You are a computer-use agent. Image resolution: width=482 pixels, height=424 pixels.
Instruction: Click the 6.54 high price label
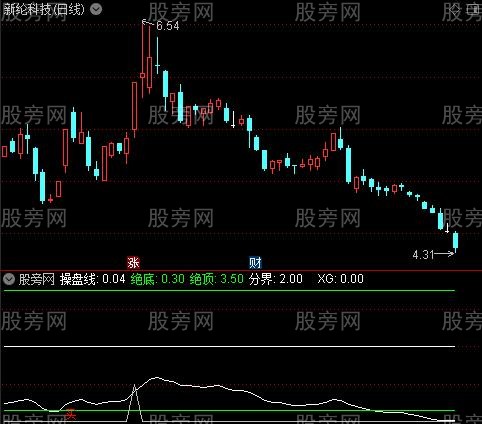(168, 26)
